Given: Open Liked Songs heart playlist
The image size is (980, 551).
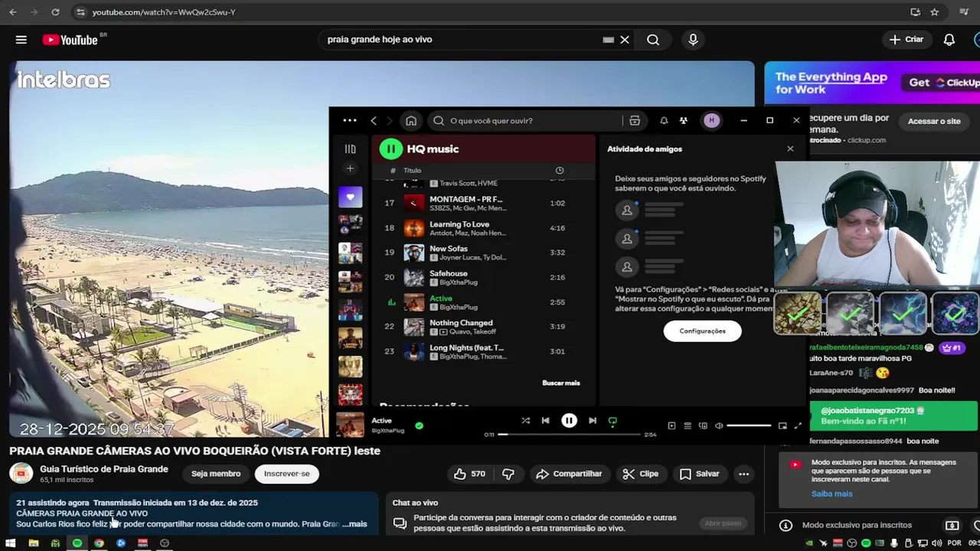Looking at the screenshot, I should [x=350, y=197].
